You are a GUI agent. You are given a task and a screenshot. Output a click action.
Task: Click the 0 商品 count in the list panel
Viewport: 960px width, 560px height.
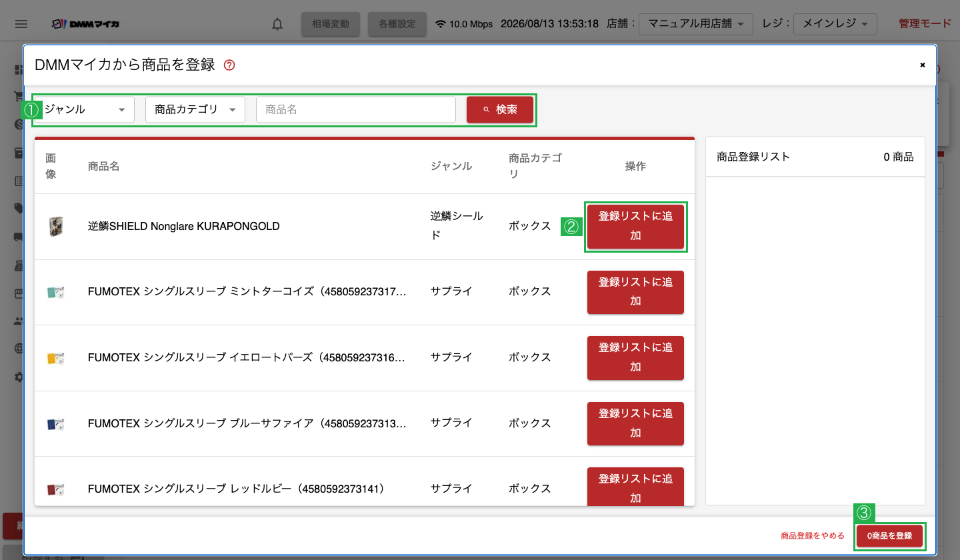click(899, 157)
